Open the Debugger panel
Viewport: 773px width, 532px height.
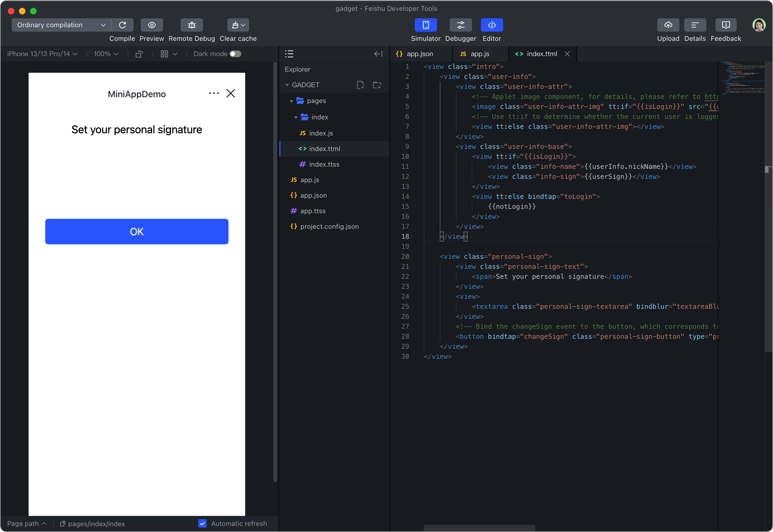[x=461, y=25]
